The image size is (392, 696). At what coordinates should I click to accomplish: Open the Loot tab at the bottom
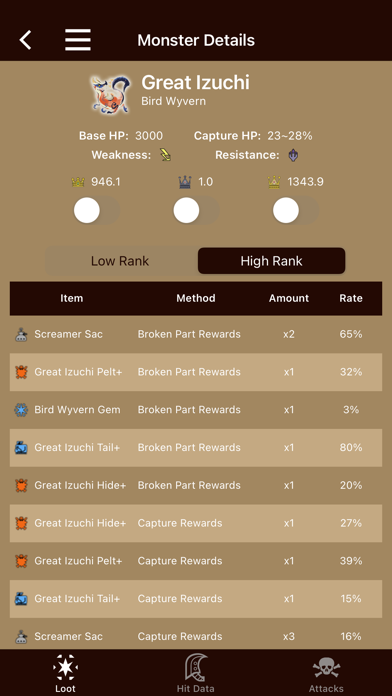point(65,673)
